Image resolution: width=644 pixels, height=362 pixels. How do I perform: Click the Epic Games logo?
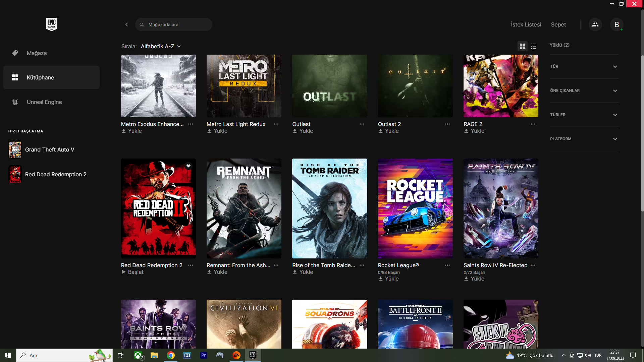(x=52, y=24)
